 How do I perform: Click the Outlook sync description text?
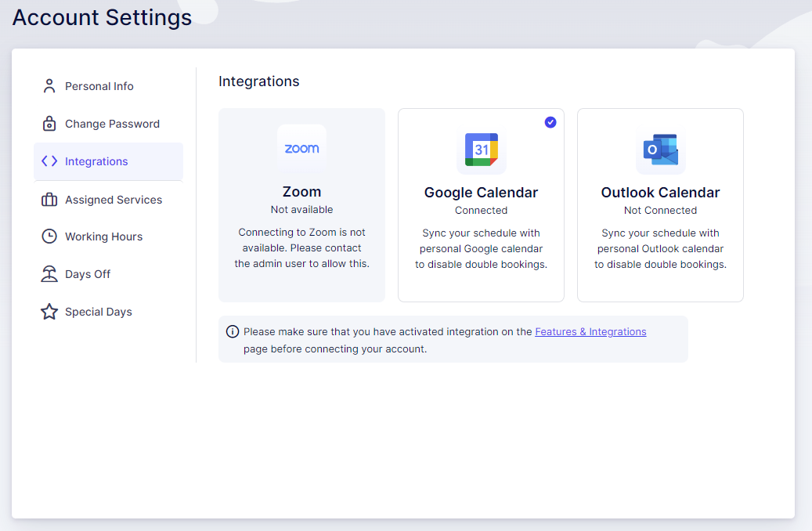point(660,249)
